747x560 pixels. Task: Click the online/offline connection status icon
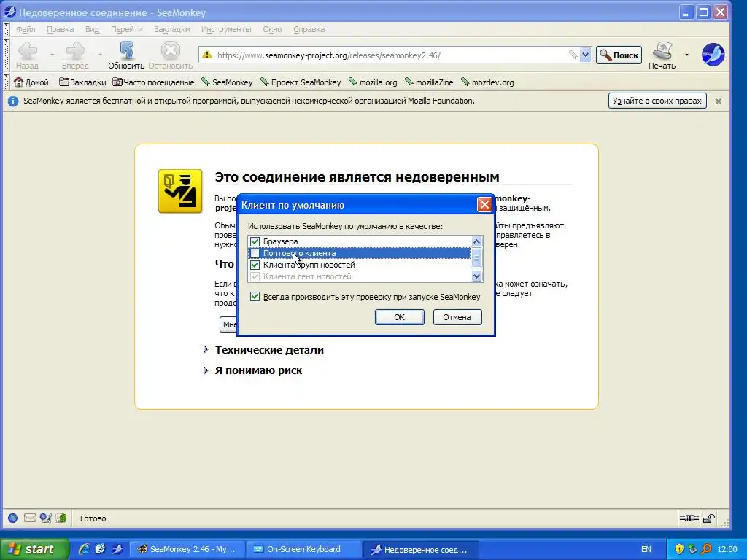coord(689,518)
